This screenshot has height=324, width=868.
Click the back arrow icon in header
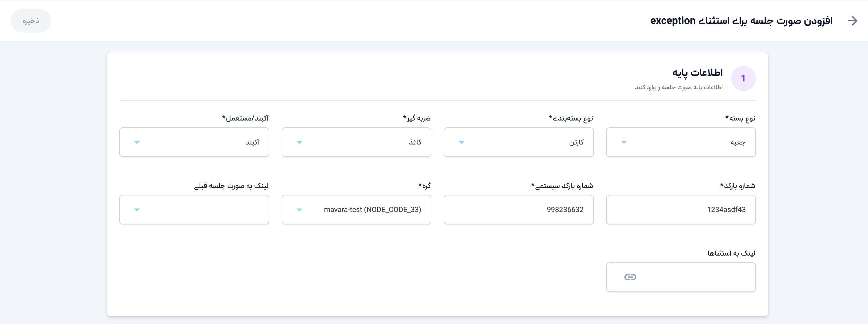(852, 21)
